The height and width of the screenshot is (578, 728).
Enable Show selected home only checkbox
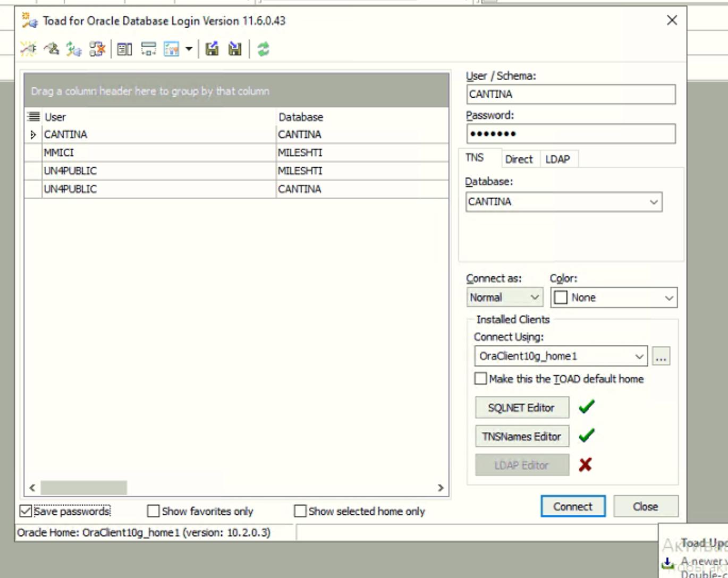[300, 511]
